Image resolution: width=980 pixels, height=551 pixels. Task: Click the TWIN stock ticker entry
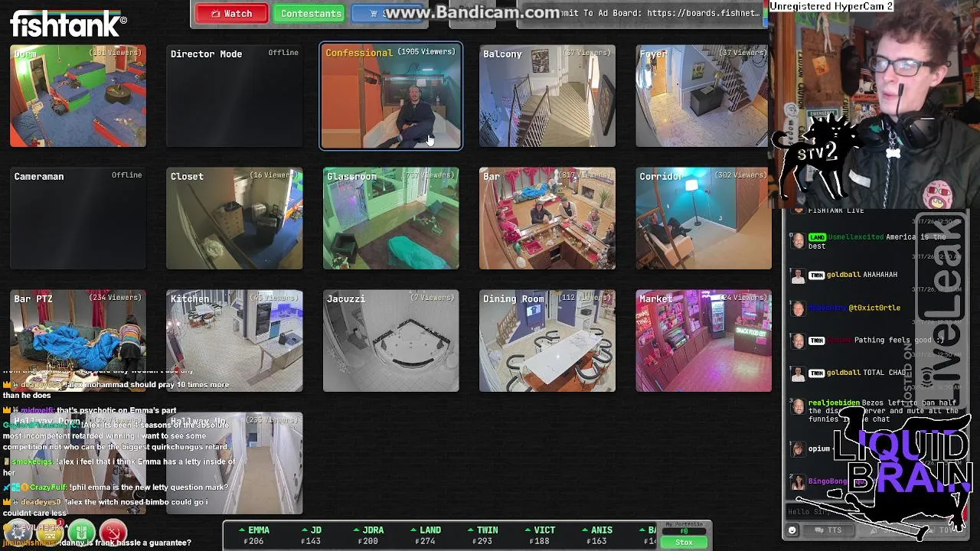click(x=482, y=535)
